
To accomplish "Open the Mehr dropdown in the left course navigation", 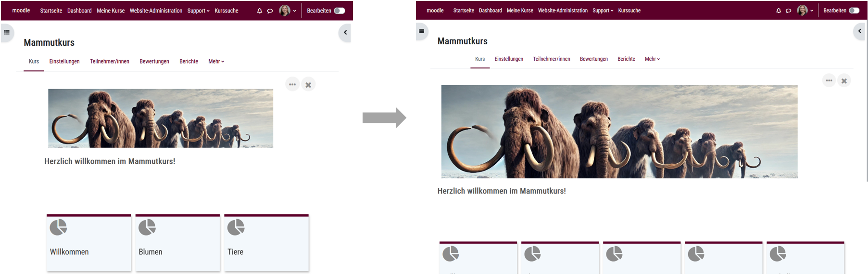I will pyautogui.click(x=216, y=62).
